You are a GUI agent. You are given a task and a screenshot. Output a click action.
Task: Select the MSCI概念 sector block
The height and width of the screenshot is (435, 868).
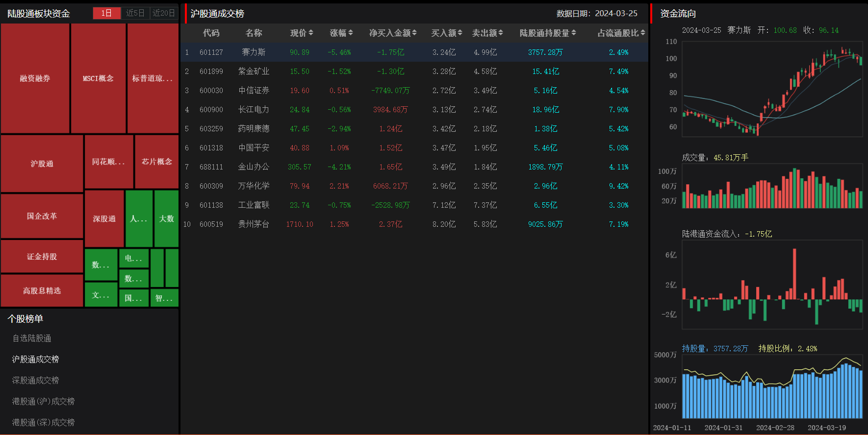99,78
